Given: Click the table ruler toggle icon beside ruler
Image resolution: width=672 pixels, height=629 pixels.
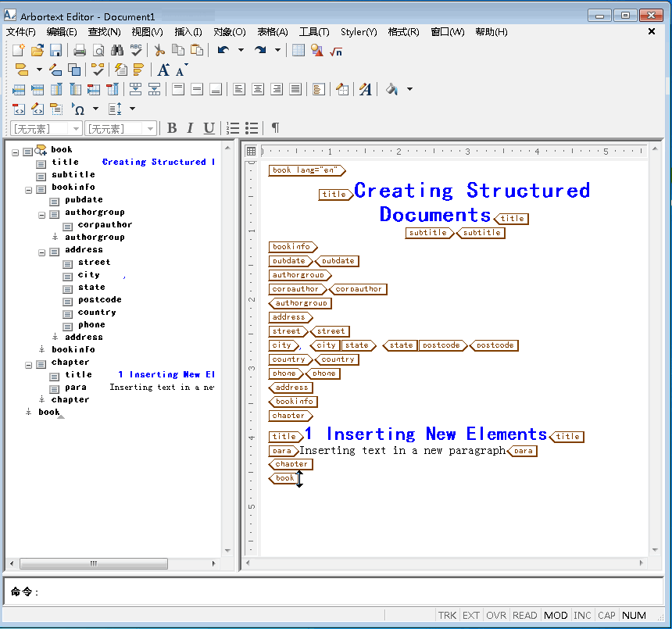Looking at the screenshot, I should pos(251,151).
